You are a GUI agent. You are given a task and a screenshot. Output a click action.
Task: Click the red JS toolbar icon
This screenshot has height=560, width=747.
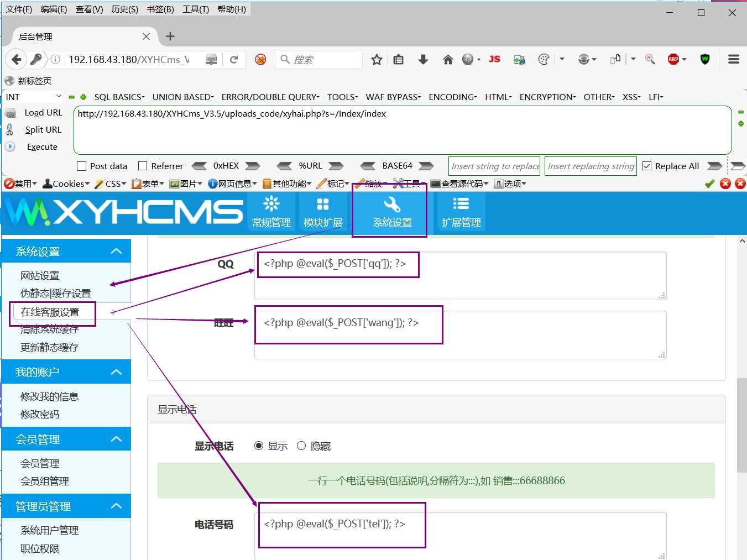[494, 59]
